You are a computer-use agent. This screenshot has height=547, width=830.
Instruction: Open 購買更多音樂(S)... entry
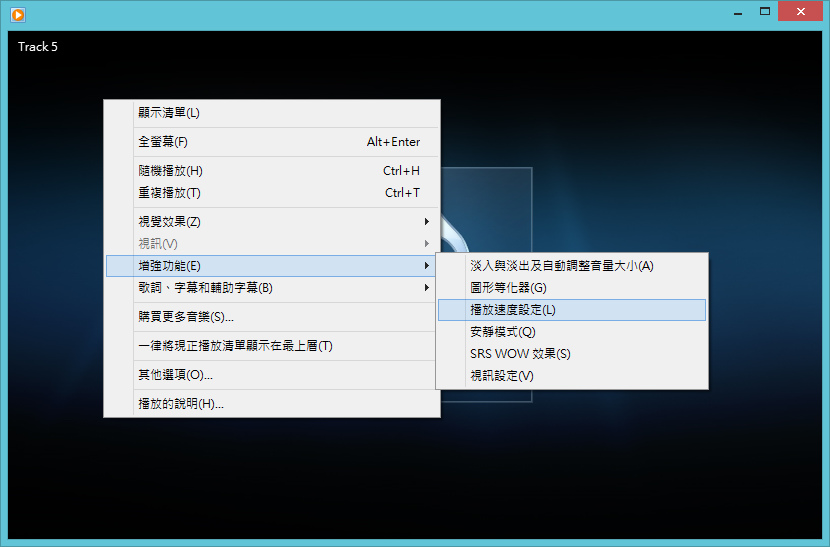pos(272,317)
